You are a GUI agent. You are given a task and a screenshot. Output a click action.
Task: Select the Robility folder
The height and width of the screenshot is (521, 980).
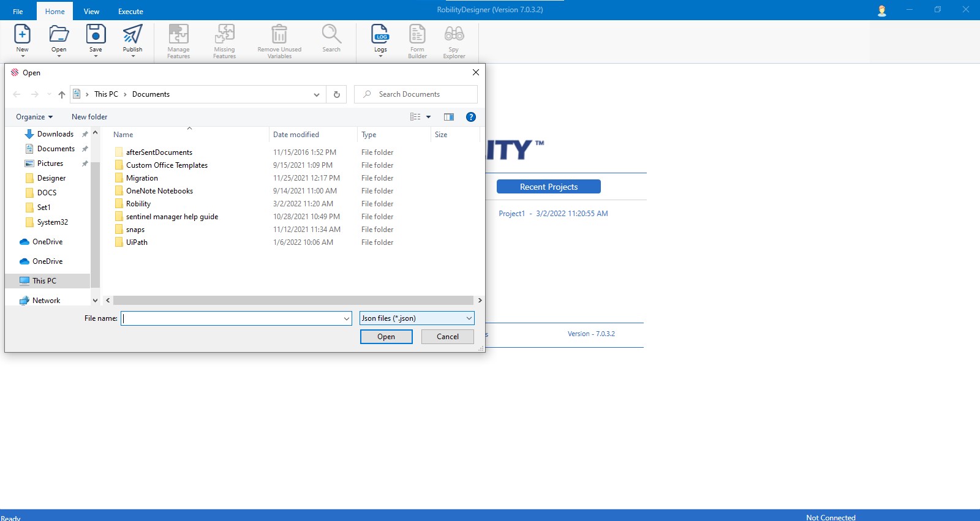pyautogui.click(x=138, y=204)
